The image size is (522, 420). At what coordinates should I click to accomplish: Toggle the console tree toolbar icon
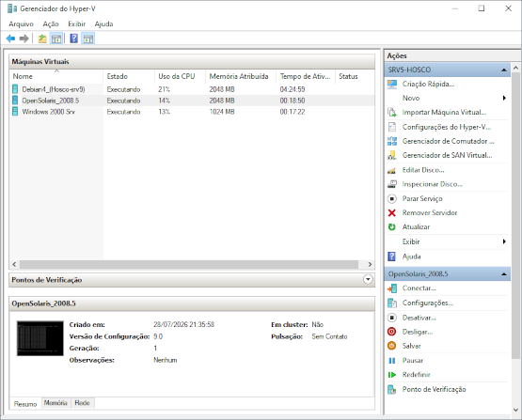(x=56, y=39)
